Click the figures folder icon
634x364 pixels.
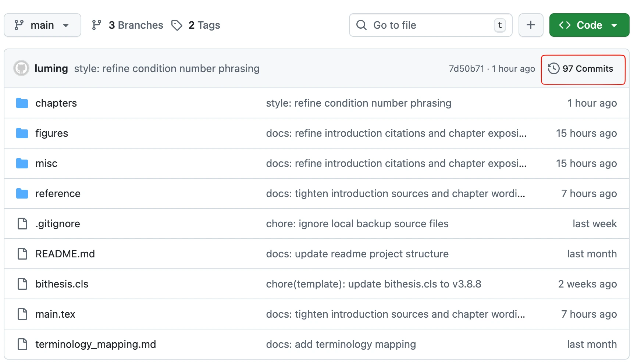pos(22,133)
